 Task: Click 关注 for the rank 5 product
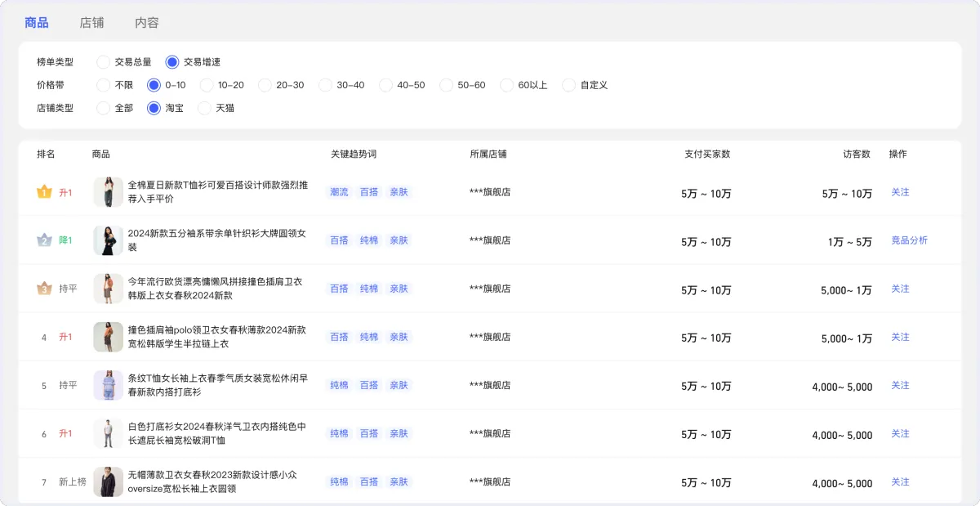tap(900, 385)
